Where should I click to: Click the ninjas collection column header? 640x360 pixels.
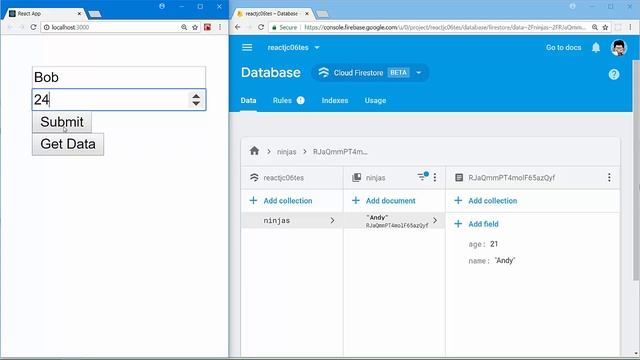[x=376, y=178]
